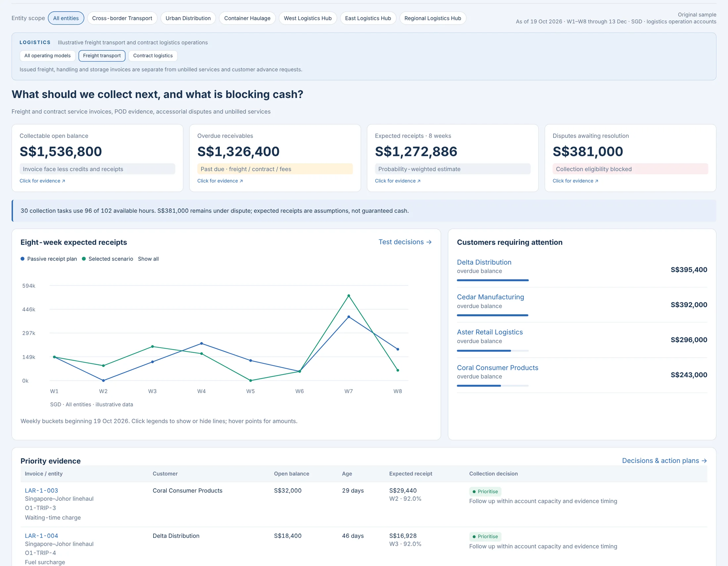Switch to Freight transport model
This screenshot has width=728, height=566.
(x=102, y=56)
